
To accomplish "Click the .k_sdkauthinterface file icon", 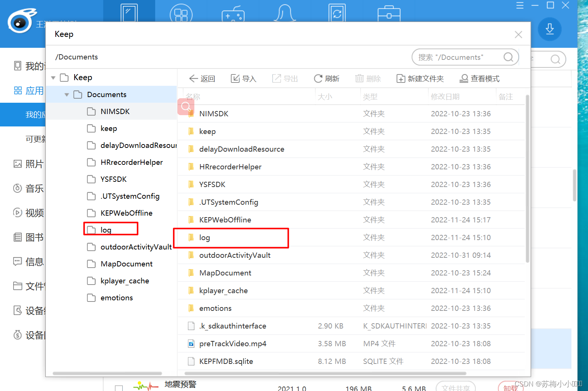I will (x=191, y=326).
